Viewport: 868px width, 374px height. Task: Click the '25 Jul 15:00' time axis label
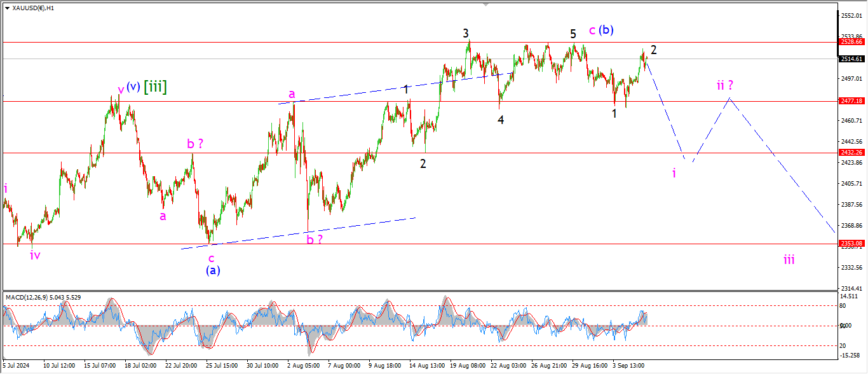(x=222, y=366)
